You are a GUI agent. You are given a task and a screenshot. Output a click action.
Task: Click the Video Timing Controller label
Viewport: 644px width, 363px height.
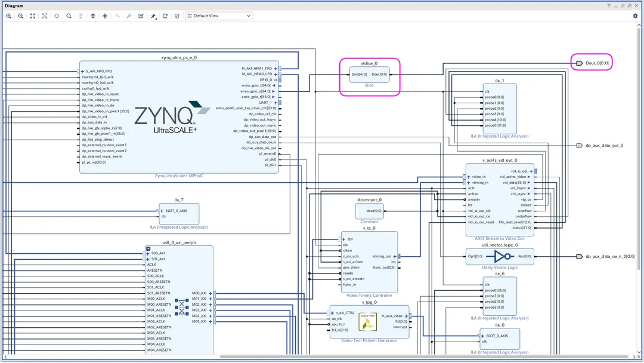[x=369, y=295]
